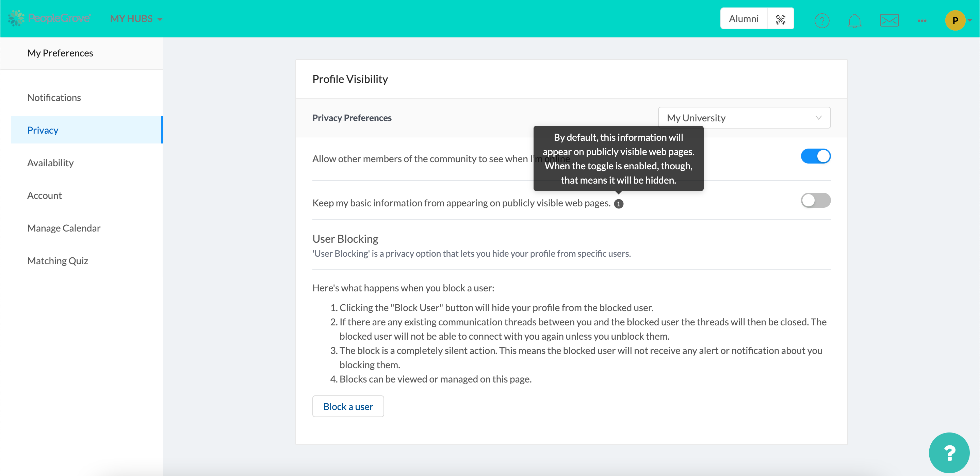
Task: Open Manage Calendar in sidebar
Action: [x=64, y=228]
